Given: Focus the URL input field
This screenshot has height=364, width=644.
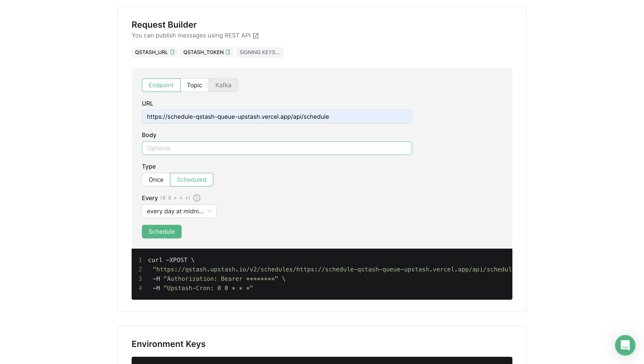Looking at the screenshot, I should point(277,116).
